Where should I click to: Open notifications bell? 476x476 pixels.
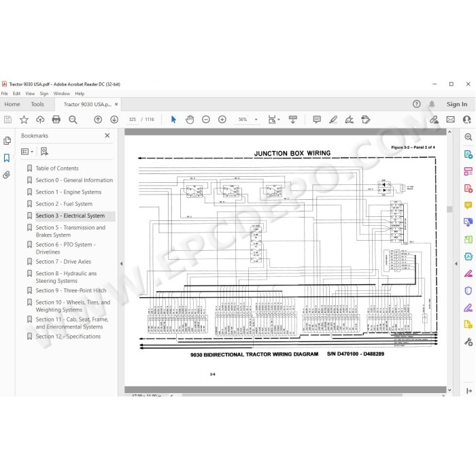[x=432, y=104]
